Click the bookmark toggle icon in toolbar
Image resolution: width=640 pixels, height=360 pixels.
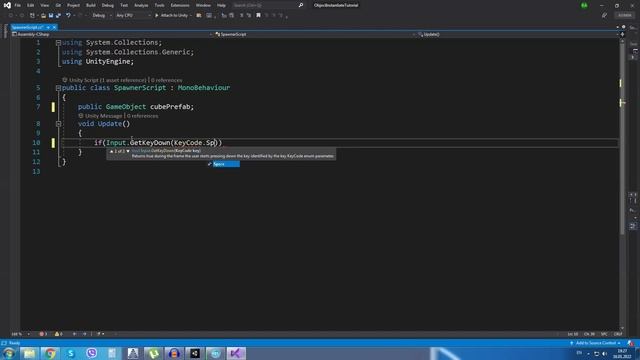coord(258,16)
